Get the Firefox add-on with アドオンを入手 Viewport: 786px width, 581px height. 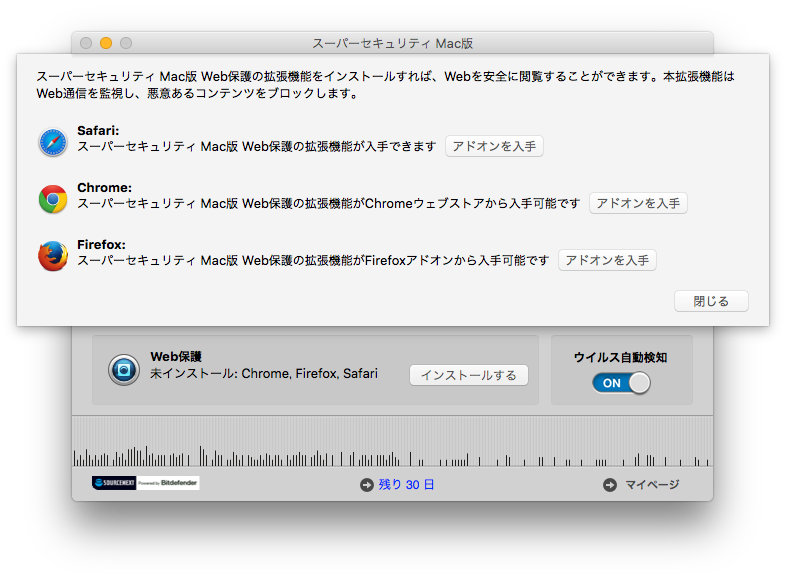click(607, 260)
